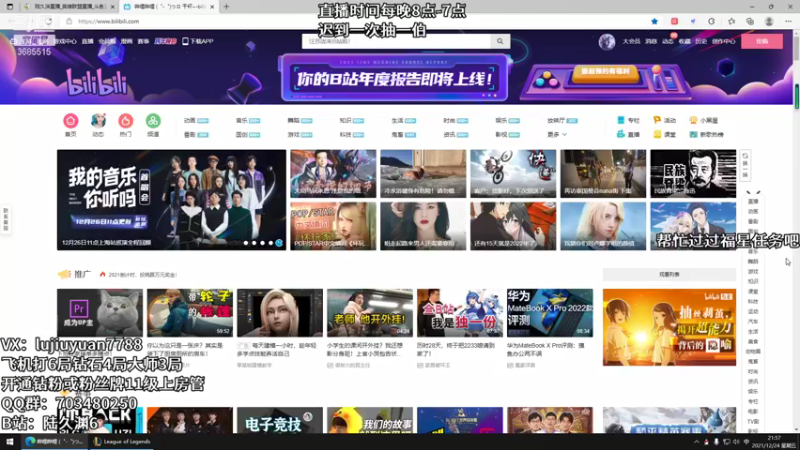Viewport: 800px width, 450px height.
Task: Open 消息 messages in header
Action: [651, 41]
